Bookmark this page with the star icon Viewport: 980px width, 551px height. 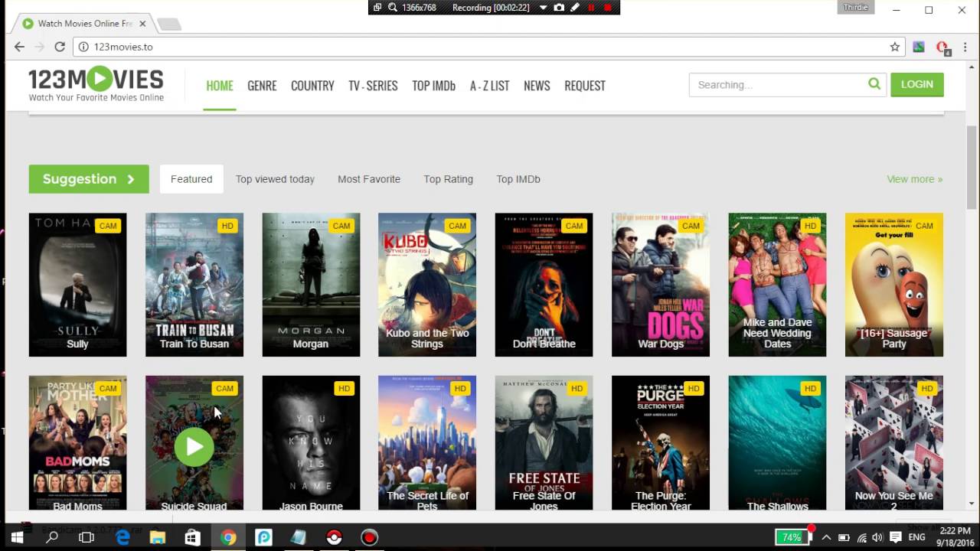click(x=895, y=47)
